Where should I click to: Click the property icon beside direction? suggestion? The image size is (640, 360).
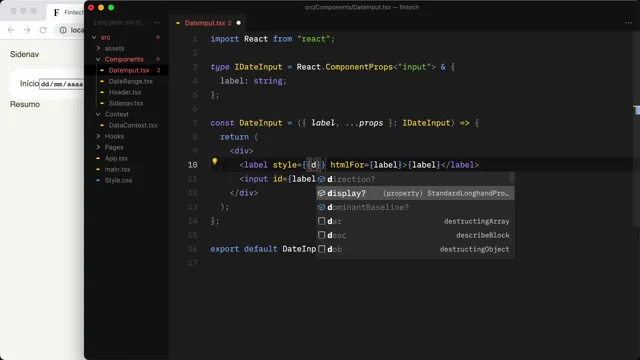point(322,179)
